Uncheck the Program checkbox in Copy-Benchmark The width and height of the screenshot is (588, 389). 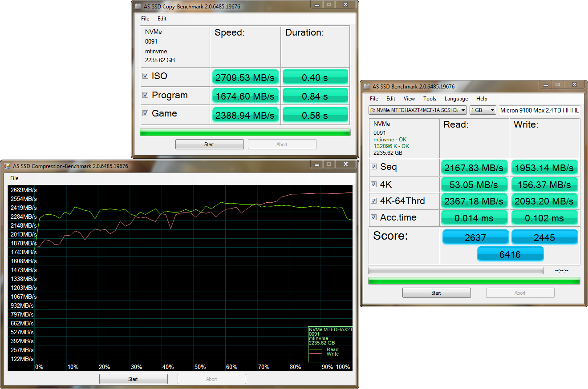pyautogui.click(x=145, y=95)
